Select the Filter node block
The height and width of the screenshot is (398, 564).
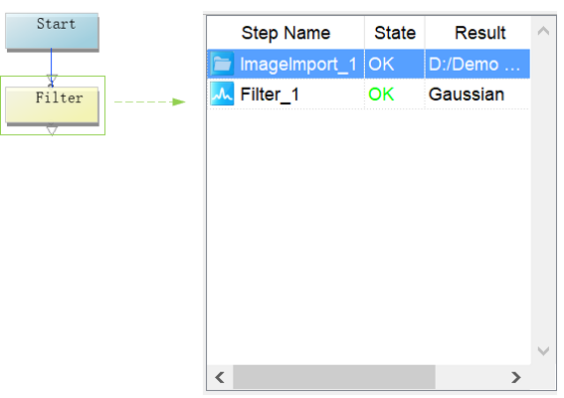[52, 105]
